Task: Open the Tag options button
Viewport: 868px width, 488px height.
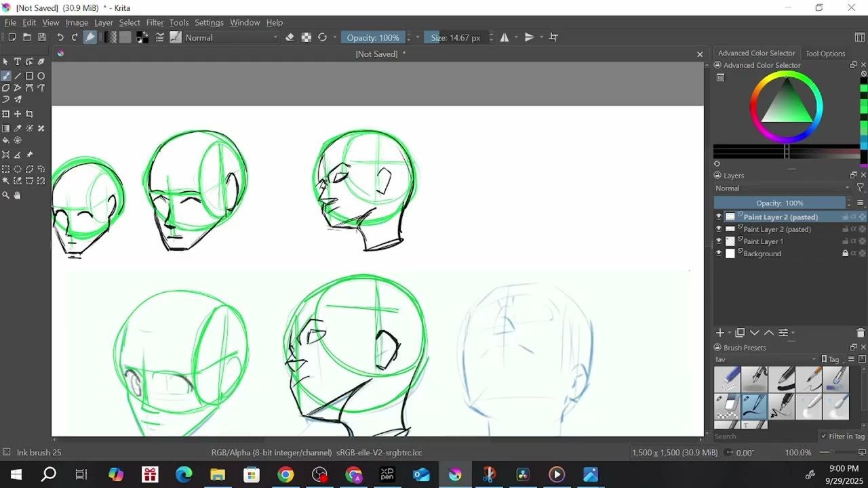Action: pyautogui.click(x=834, y=359)
